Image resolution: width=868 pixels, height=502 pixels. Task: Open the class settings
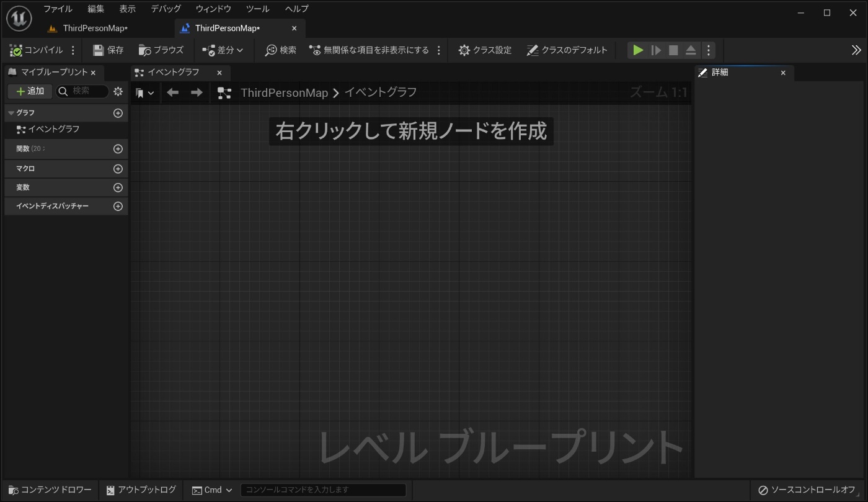484,50
